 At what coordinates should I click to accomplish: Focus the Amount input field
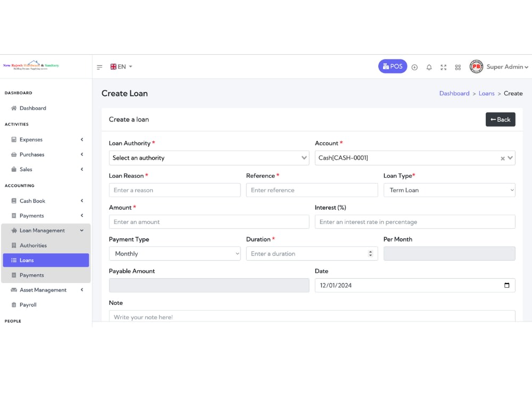(x=209, y=222)
